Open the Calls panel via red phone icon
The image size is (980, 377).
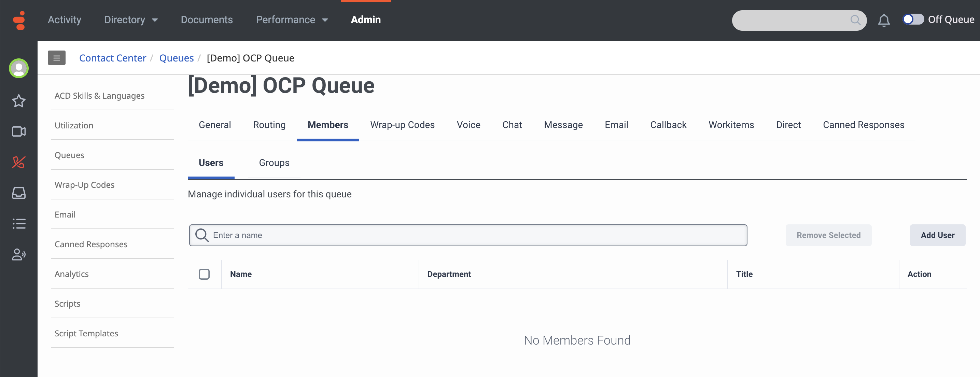(x=18, y=163)
